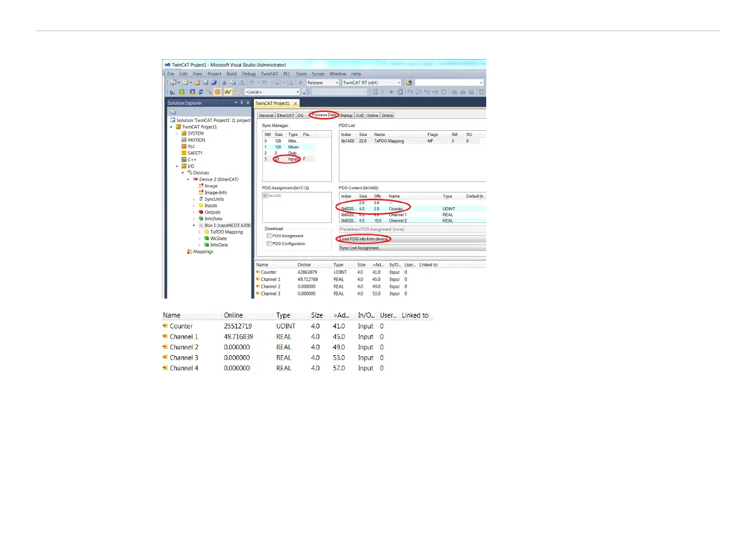Expand the Outputs node under Device 2

pos(194,212)
